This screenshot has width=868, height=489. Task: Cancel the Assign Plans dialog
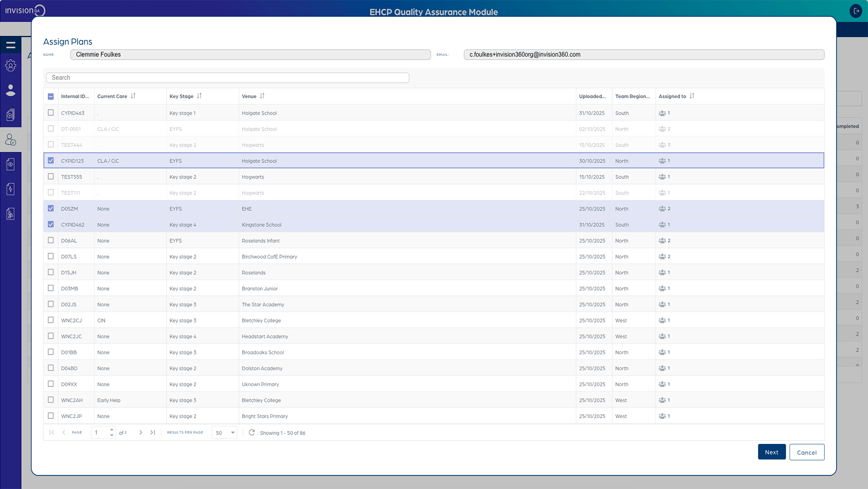click(806, 452)
